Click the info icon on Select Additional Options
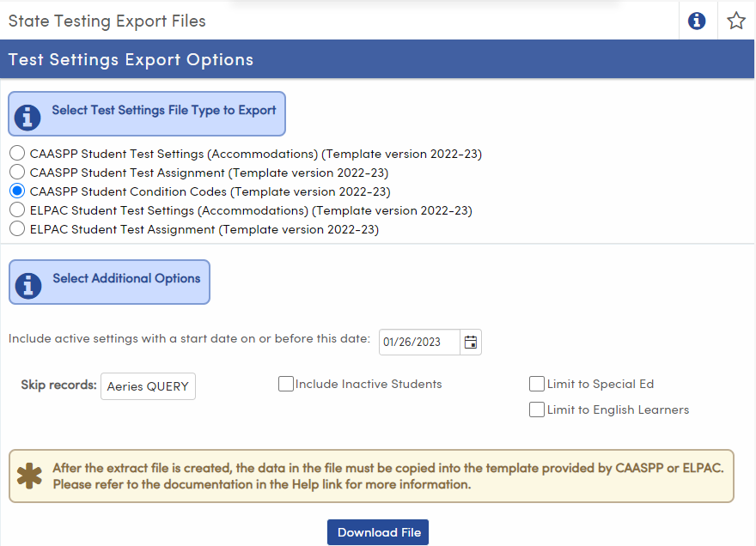The height and width of the screenshot is (546, 756). tap(27, 282)
